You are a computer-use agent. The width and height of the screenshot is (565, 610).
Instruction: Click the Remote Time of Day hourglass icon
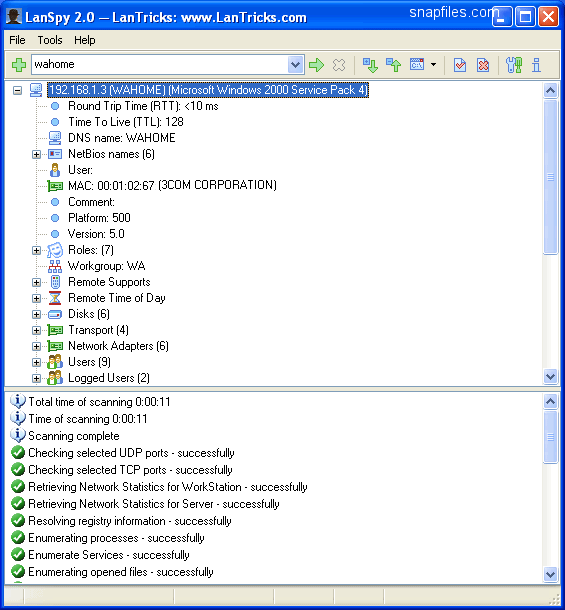[x=55, y=298]
